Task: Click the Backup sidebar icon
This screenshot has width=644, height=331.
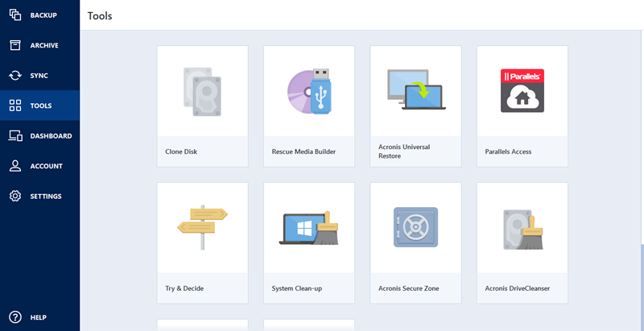Action: click(14, 15)
